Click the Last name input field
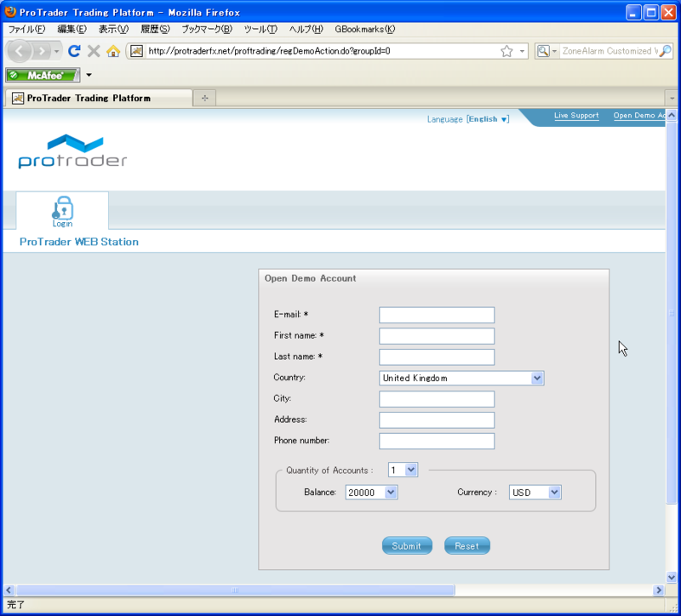The width and height of the screenshot is (681, 616). point(437,357)
